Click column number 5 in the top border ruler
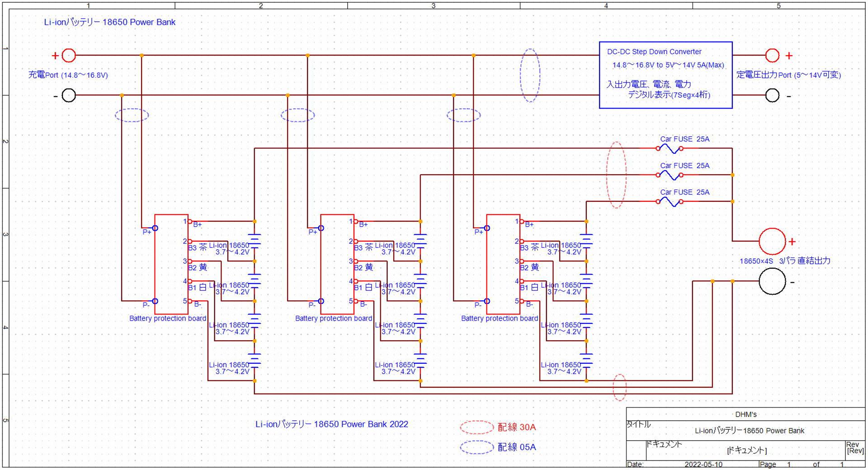Viewport: 868px width, 470px height. point(778,5)
